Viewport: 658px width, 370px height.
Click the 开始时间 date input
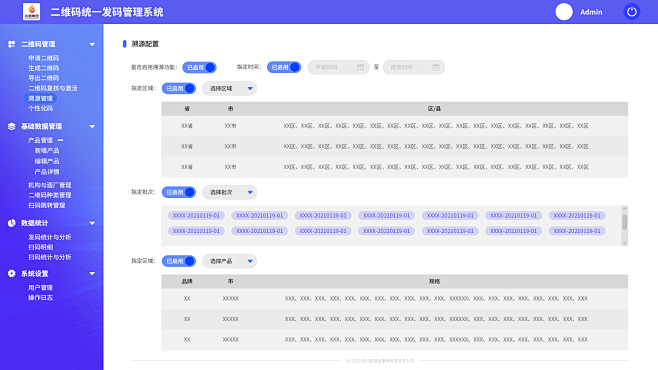(x=338, y=67)
